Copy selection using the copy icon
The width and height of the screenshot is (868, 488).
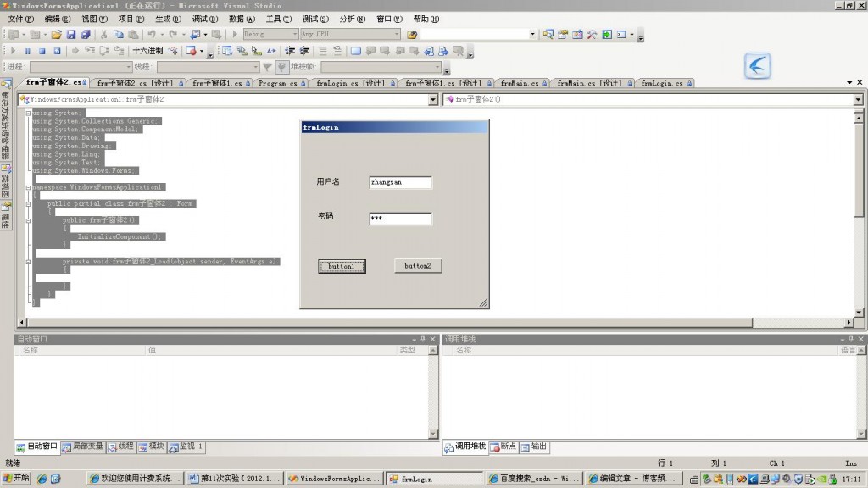point(118,34)
